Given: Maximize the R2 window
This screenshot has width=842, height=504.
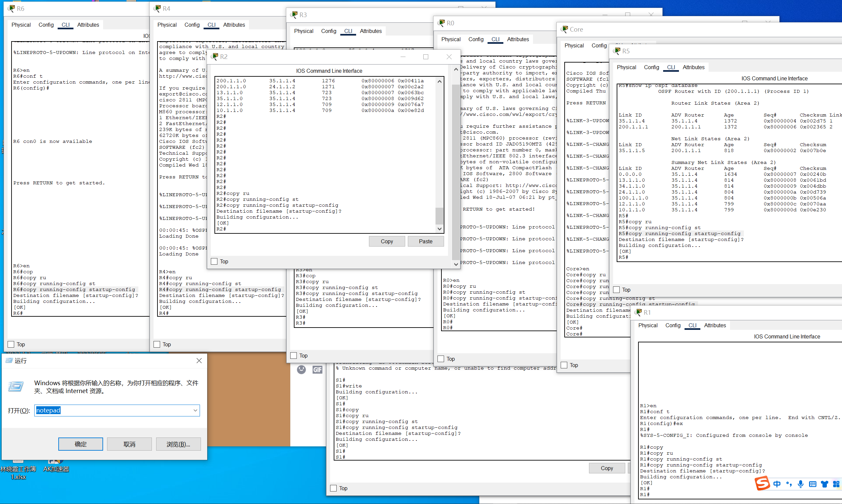Looking at the screenshot, I should (425, 57).
